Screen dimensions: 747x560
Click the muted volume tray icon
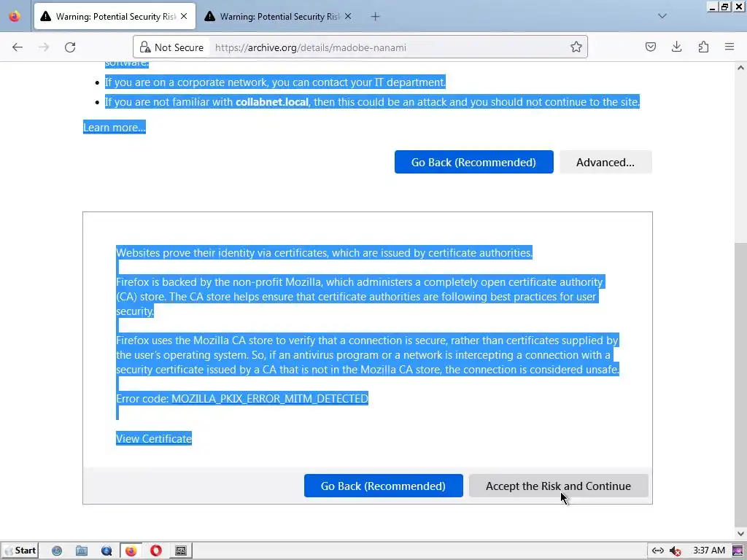[675, 551]
